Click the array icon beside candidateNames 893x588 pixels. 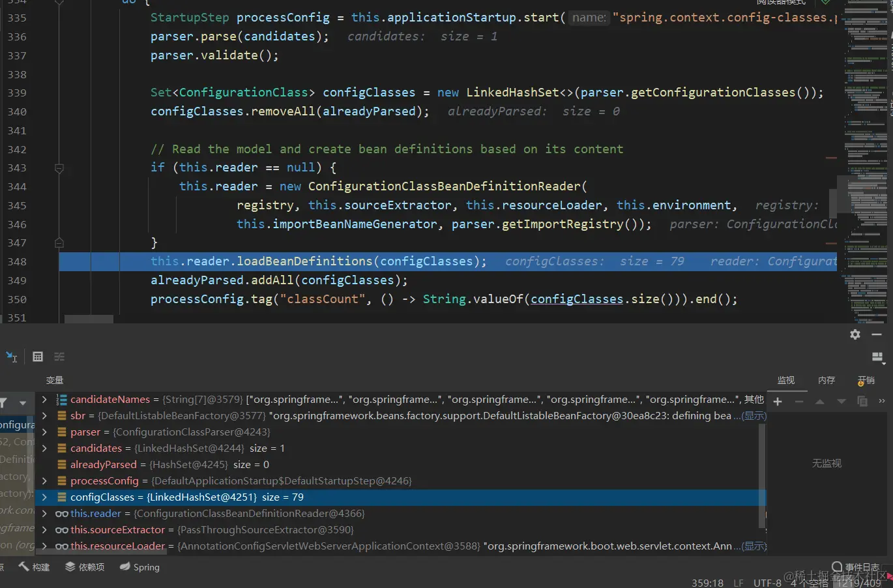tap(62, 400)
